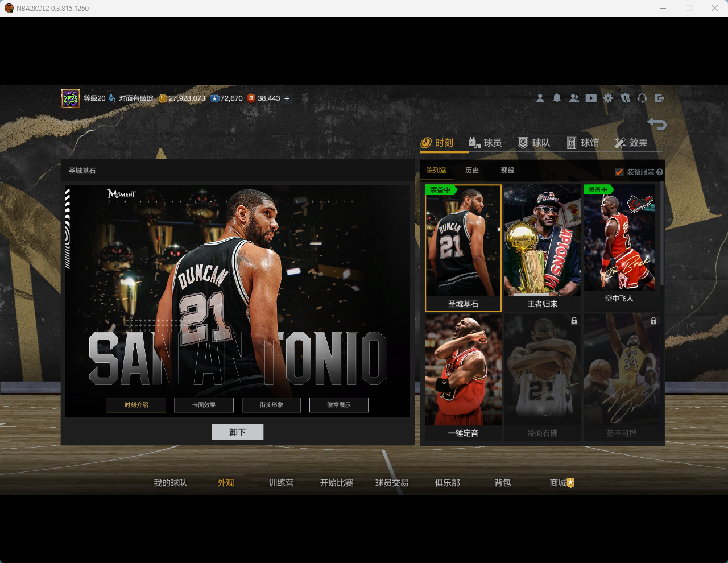Image resolution: width=728 pixels, height=563 pixels.
Task: Open the friends list icon
Action: pos(574,98)
